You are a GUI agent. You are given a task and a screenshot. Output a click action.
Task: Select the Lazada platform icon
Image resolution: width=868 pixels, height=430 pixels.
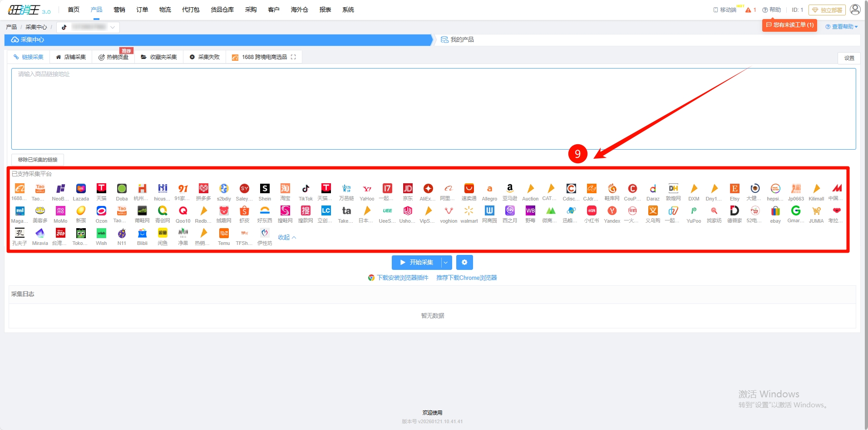81,189
